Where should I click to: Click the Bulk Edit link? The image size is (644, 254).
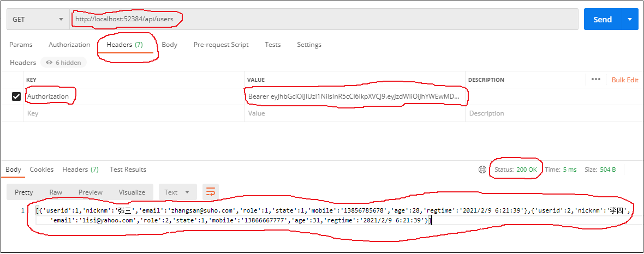[625, 80]
